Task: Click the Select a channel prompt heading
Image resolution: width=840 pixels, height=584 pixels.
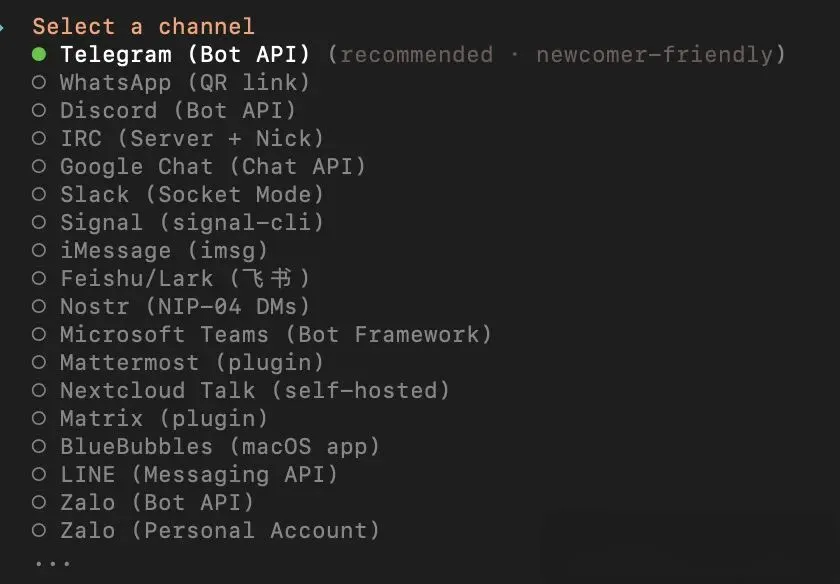Action: click(143, 26)
